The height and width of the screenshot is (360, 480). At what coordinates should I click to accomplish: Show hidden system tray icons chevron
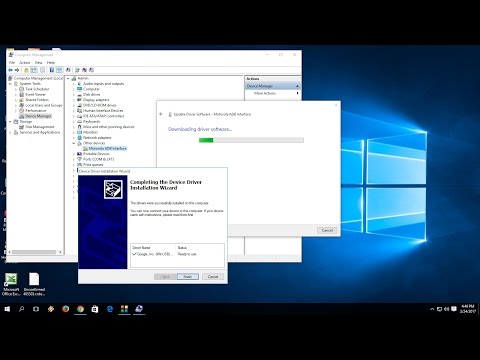[x=432, y=309]
